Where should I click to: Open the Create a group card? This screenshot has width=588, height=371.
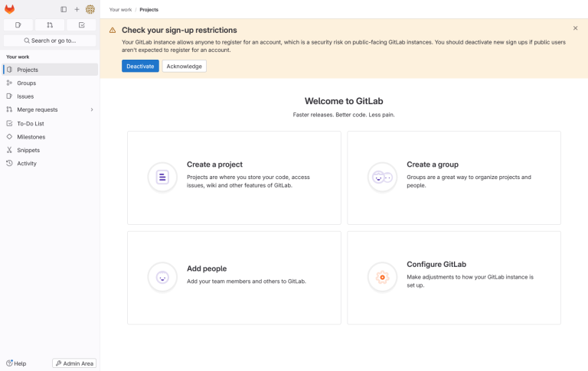(454, 178)
